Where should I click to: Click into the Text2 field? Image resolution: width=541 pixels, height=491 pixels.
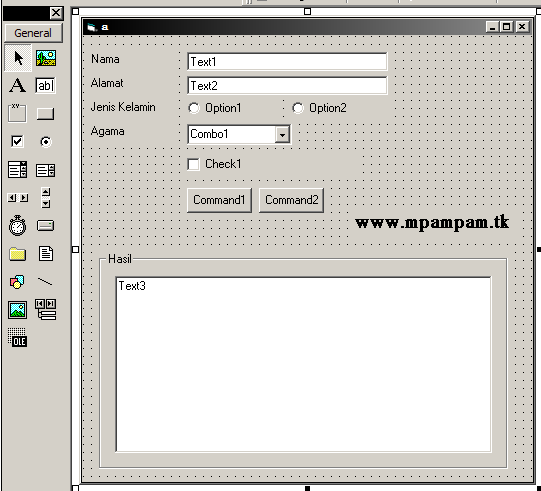pyautogui.click(x=287, y=86)
